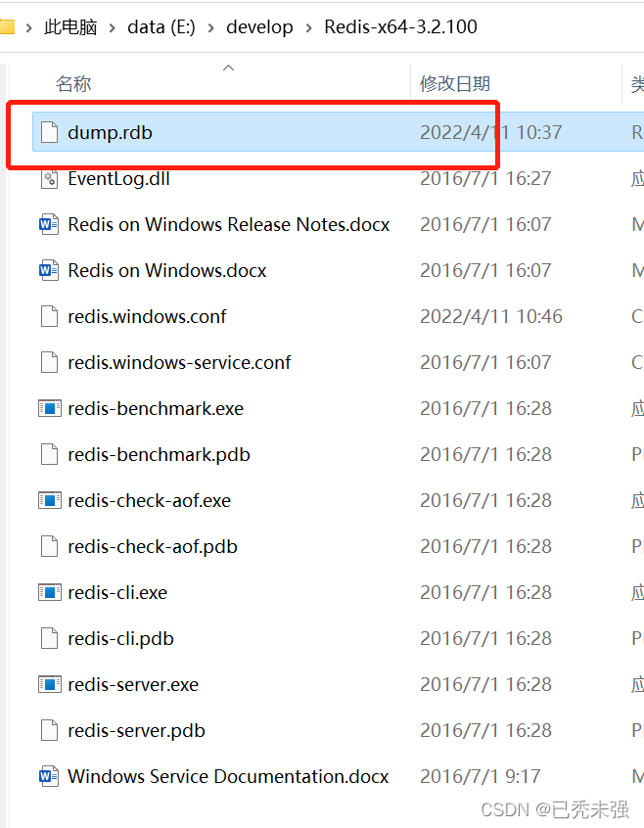The image size is (644, 828).
Task: Click the redis-cli.exe application icon
Action: 50,592
